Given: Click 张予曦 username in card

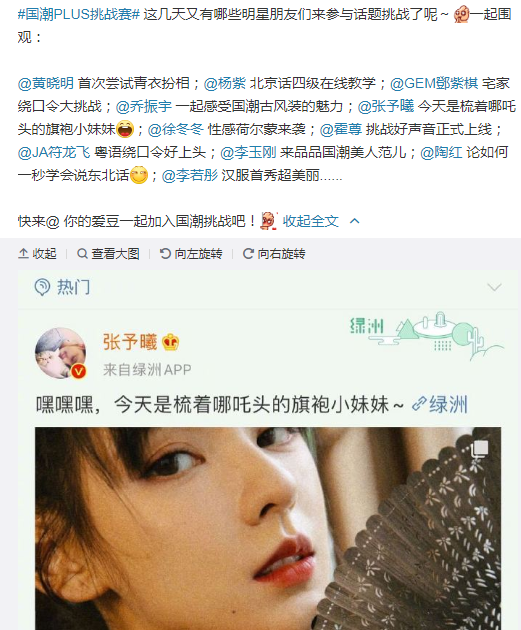Looking at the screenshot, I should (130, 342).
